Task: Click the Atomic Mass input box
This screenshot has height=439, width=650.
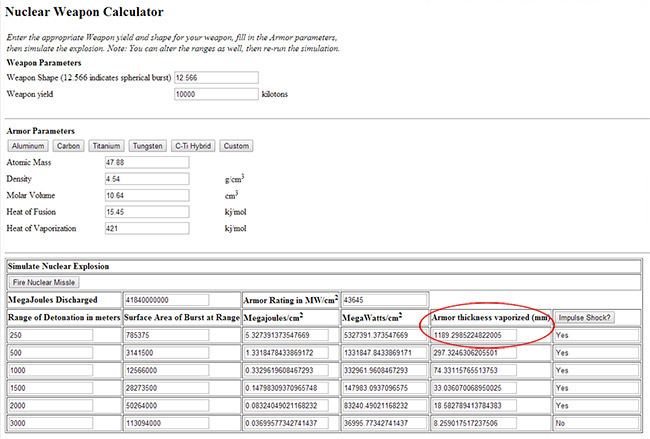Action: coord(146,162)
